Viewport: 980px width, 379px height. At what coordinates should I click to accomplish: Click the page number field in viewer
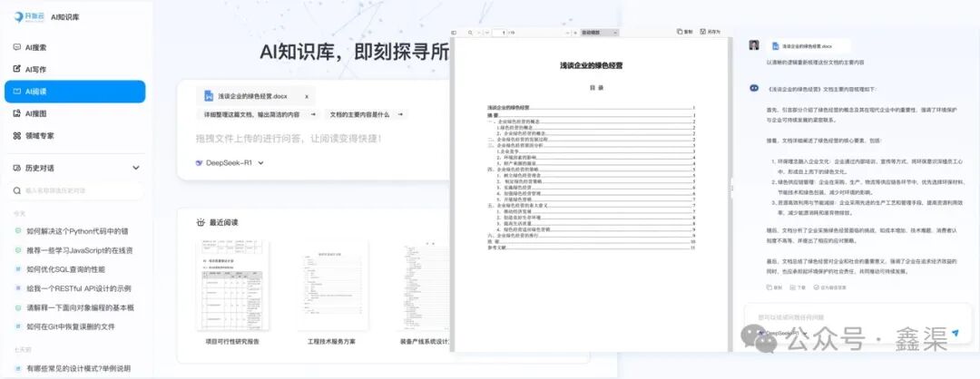[x=499, y=32]
